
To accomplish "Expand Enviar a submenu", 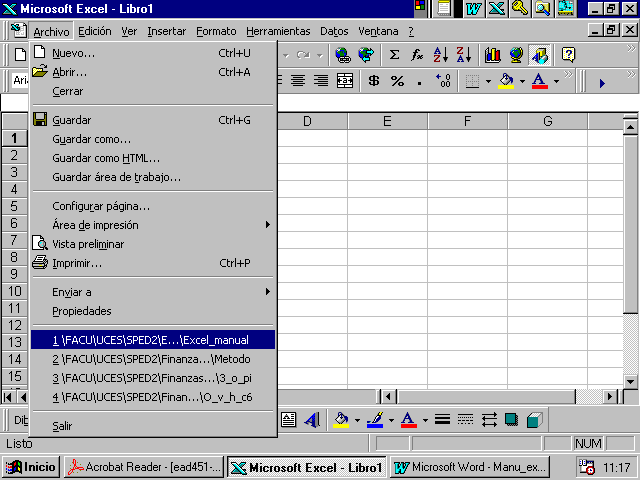I will [267, 291].
